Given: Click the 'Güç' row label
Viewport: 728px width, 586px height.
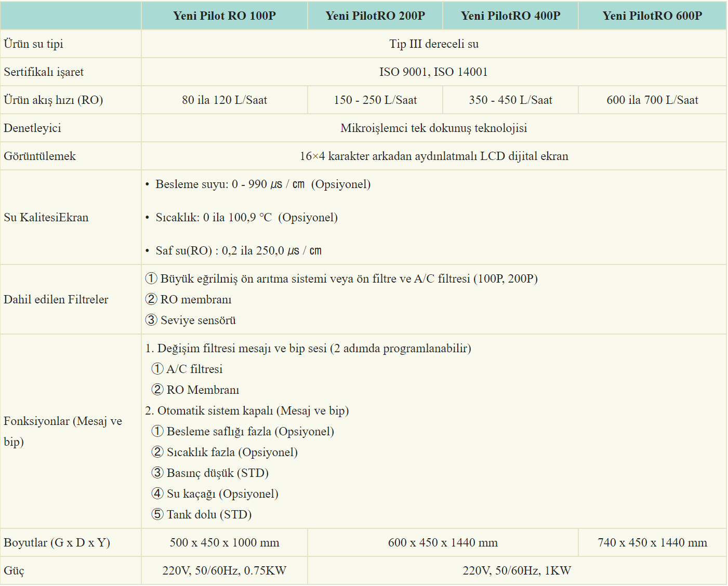Looking at the screenshot, I should (x=14, y=570).
